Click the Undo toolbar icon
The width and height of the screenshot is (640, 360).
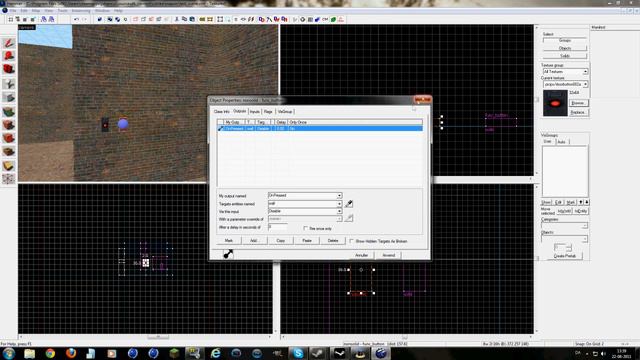click(x=76, y=19)
